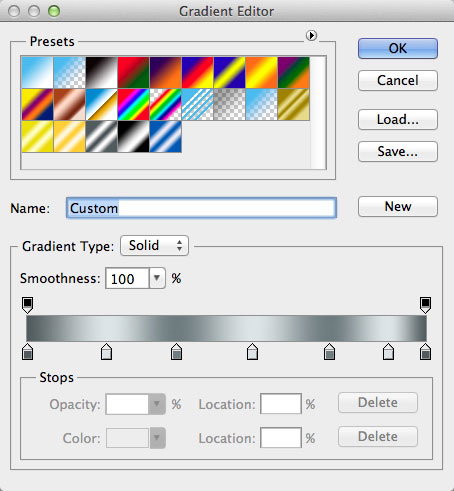The image size is (454, 491).
Task: Choose the copper gradient preset
Action: pyautogui.click(x=69, y=104)
